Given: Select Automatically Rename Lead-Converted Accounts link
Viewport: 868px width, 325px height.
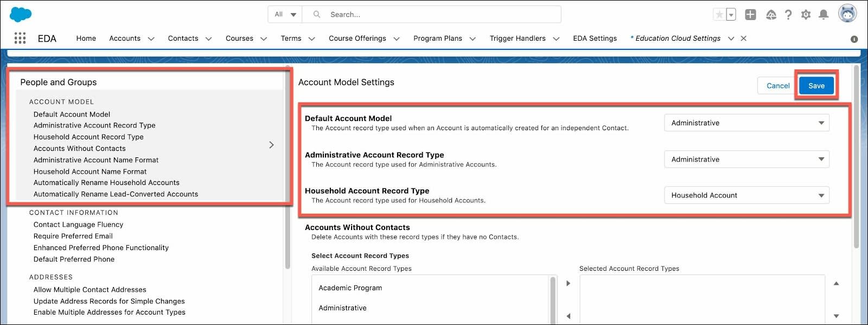Looking at the screenshot, I should 116,194.
